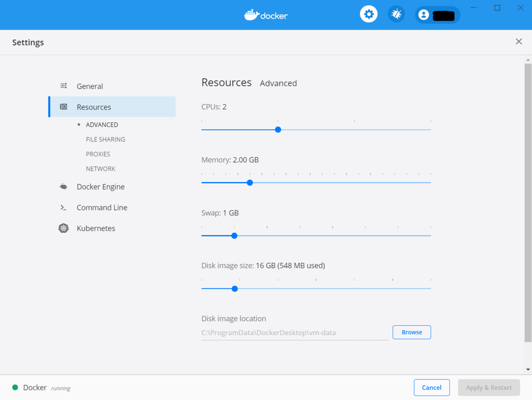Open the user account avatar button

click(x=438, y=15)
